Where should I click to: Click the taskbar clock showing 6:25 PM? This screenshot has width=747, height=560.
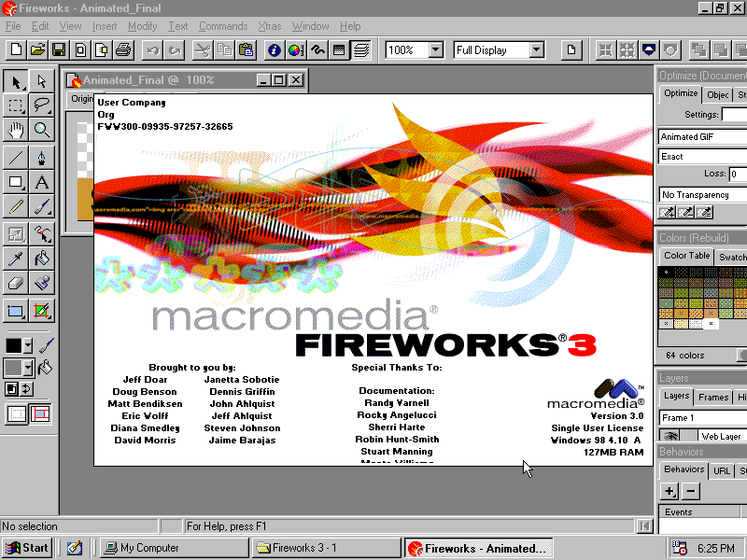tap(716, 548)
